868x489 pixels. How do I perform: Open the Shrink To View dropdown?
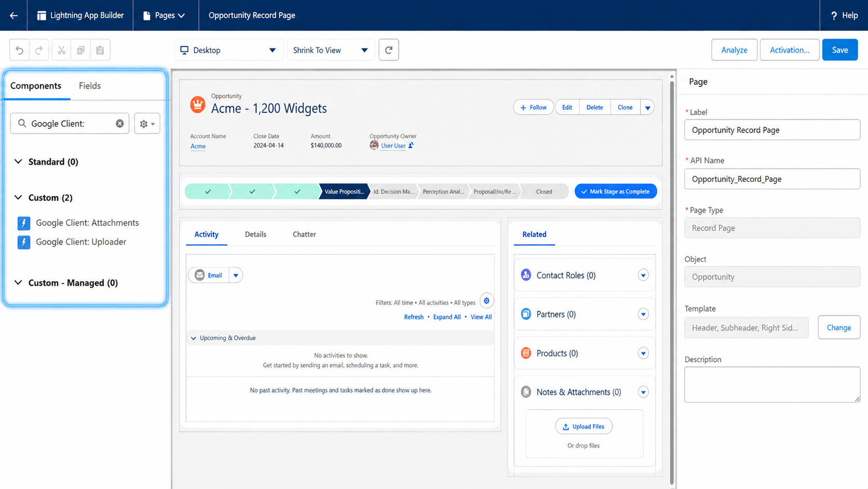pos(331,50)
